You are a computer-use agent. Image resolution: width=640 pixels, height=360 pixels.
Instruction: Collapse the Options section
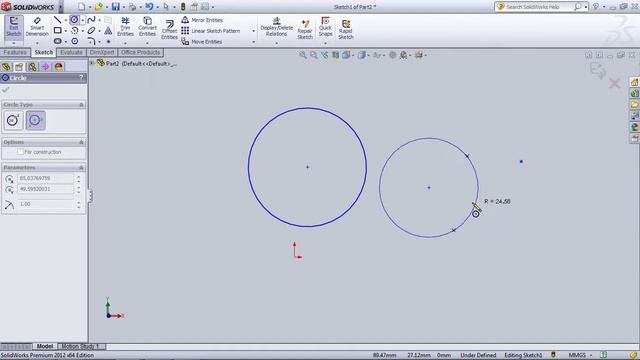pyautogui.click(x=81, y=142)
